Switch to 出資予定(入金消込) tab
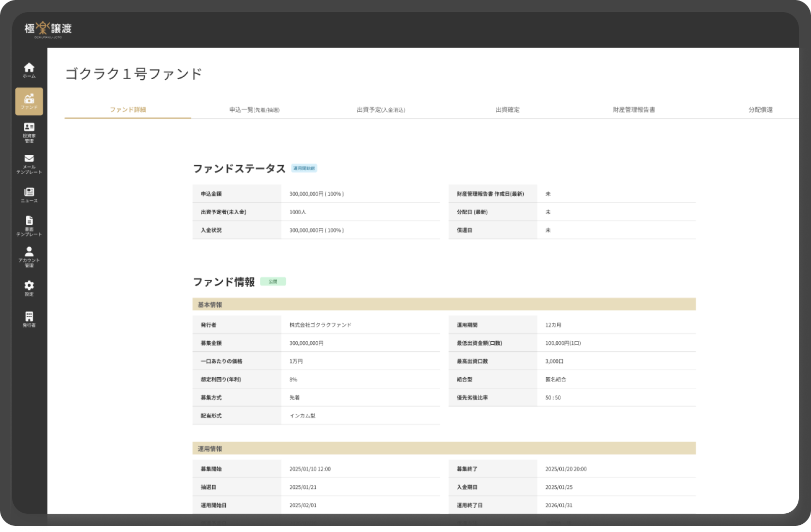This screenshot has width=811, height=532. pyautogui.click(x=381, y=110)
